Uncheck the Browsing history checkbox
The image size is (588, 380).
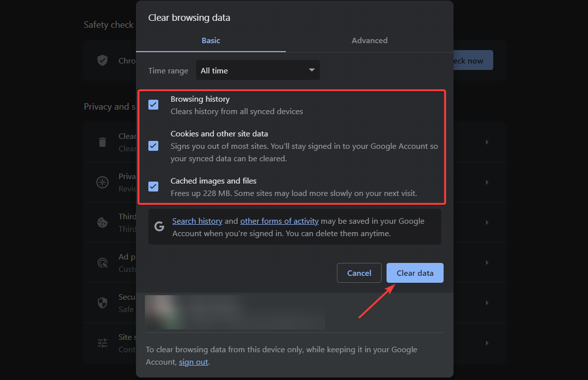pyautogui.click(x=153, y=105)
